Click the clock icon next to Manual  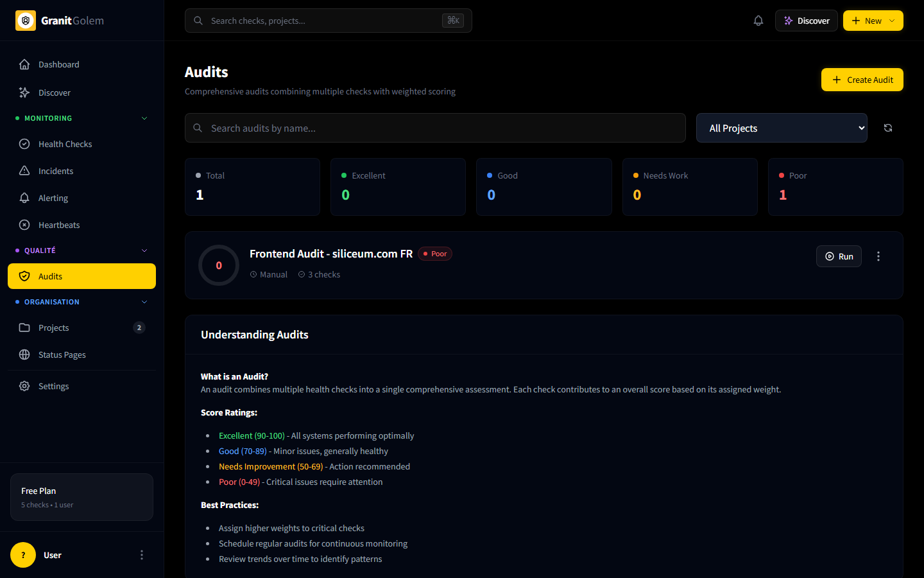(x=253, y=274)
